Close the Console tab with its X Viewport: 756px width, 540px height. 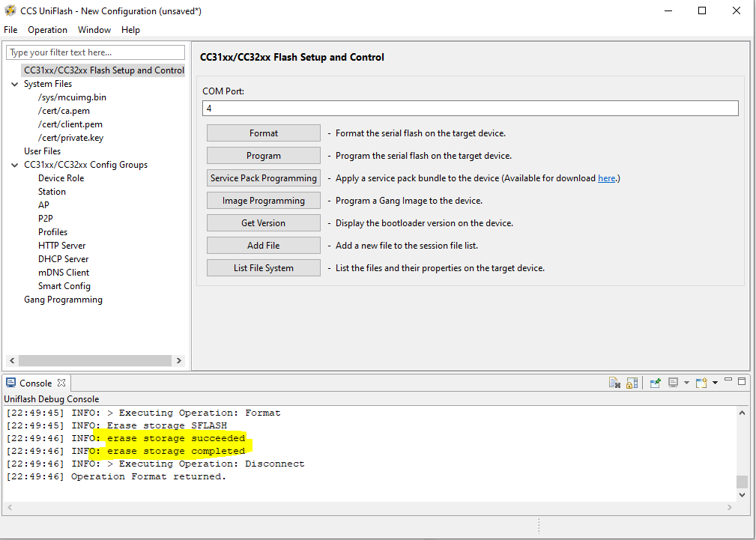click(61, 382)
